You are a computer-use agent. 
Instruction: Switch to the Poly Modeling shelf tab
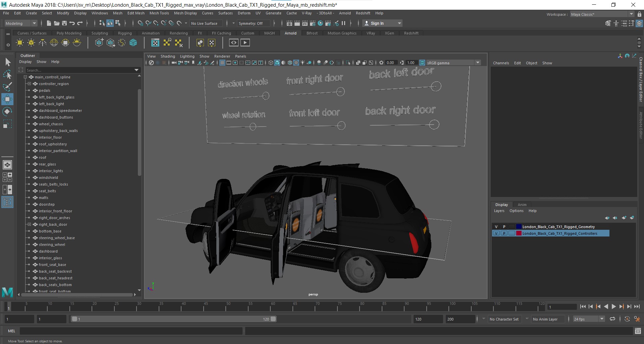[69, 33]
